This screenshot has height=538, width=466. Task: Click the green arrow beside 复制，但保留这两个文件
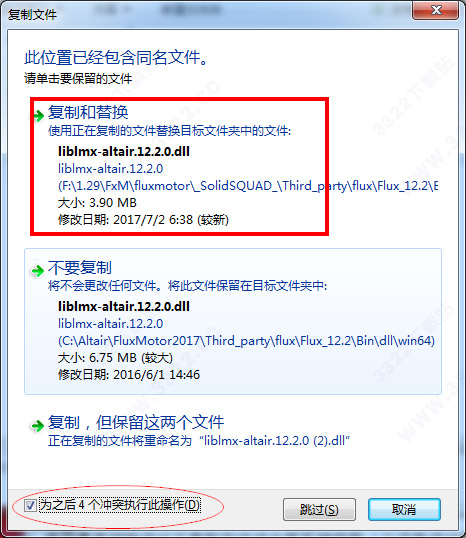[x=38, y=426]
